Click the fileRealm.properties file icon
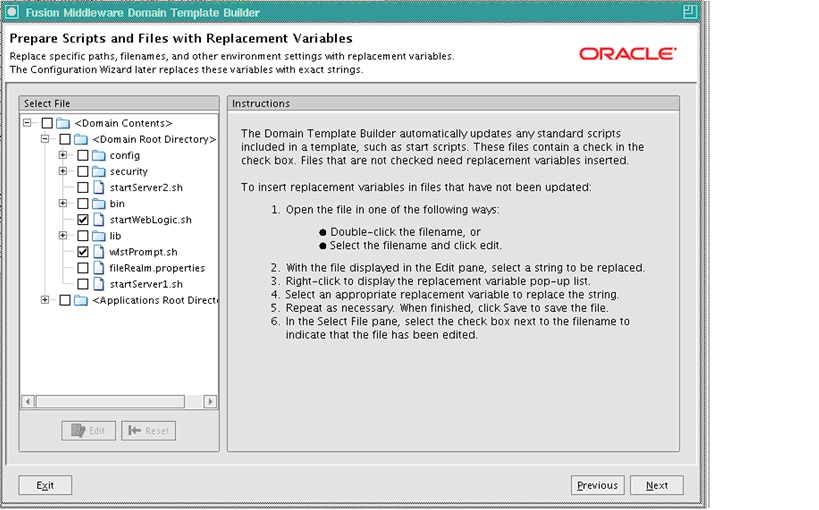The height and width of the screenshot is (510, 819). 99,268
